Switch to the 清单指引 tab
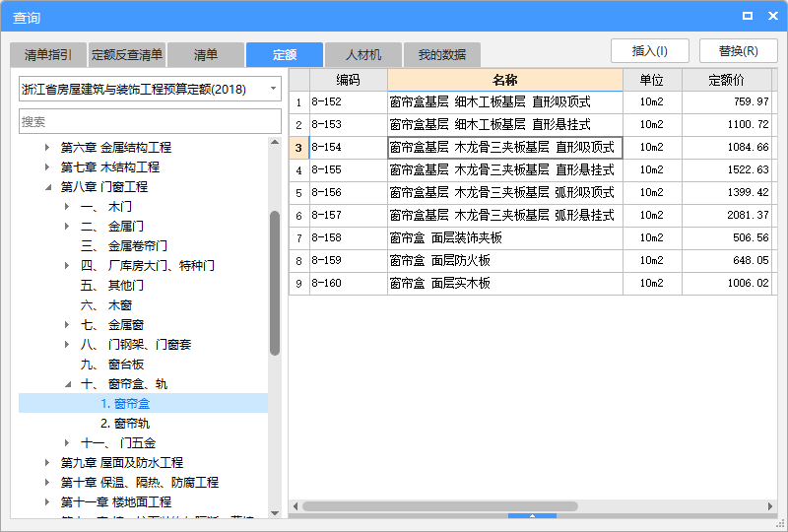 (48, 55)
